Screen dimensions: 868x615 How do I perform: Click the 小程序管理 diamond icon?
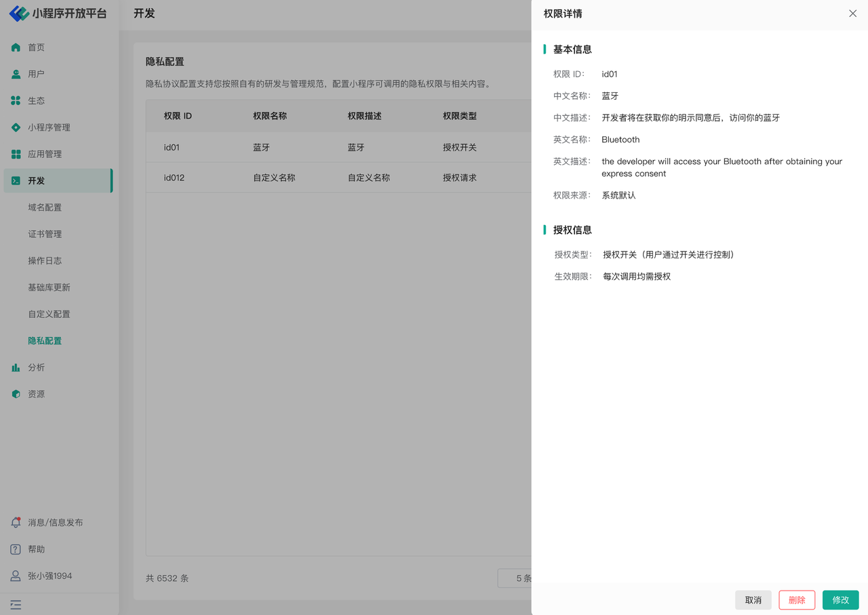pos(16,127)
